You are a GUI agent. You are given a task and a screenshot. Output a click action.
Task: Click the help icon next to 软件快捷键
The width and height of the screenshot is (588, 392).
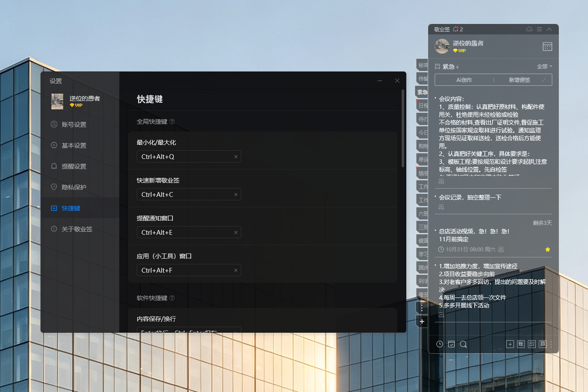click(172, 298)
